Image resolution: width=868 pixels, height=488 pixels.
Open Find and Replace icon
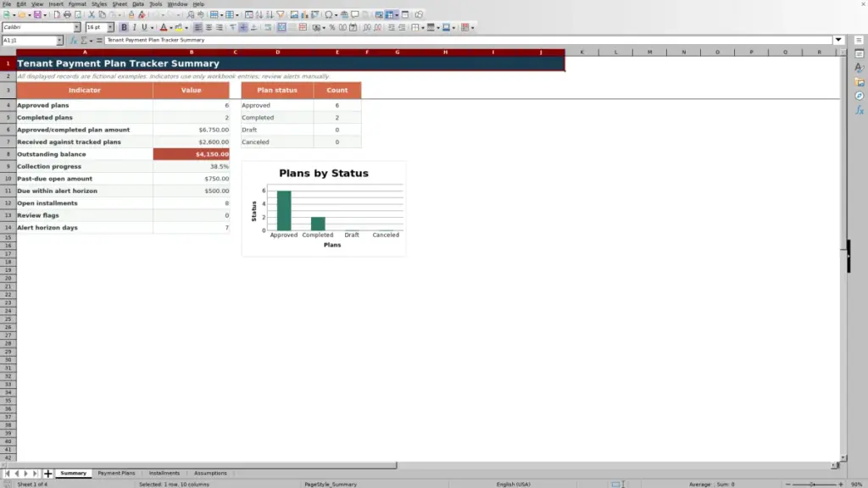tap(191, 14)
